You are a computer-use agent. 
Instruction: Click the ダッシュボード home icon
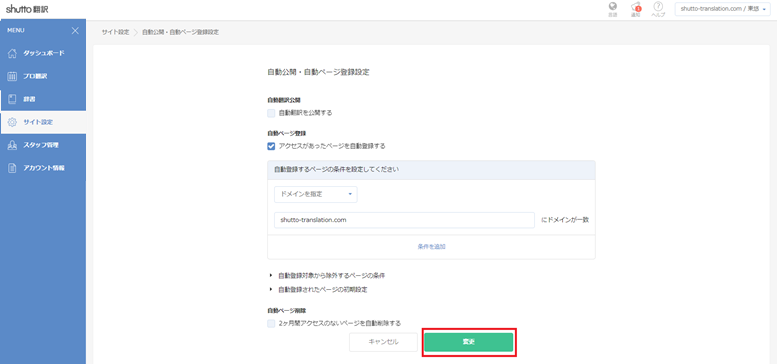[x=13, y=53]
